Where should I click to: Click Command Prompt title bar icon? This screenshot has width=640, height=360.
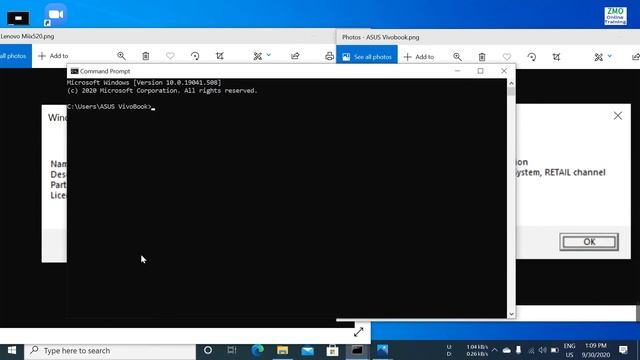click(x=74, y=71)
